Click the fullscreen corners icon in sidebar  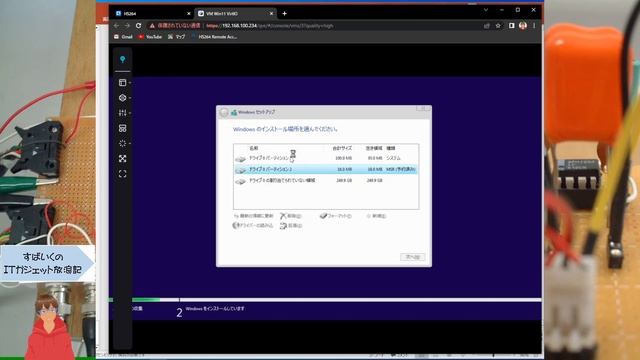[122, 174]
